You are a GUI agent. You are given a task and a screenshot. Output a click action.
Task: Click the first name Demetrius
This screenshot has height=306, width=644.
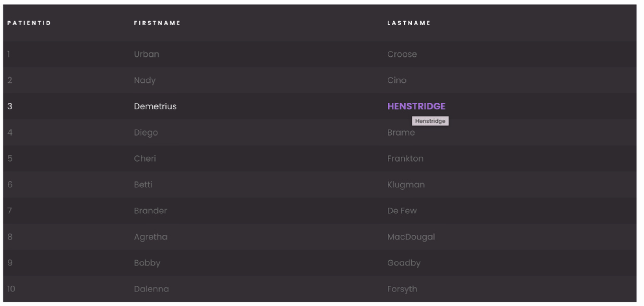point(155,106)
